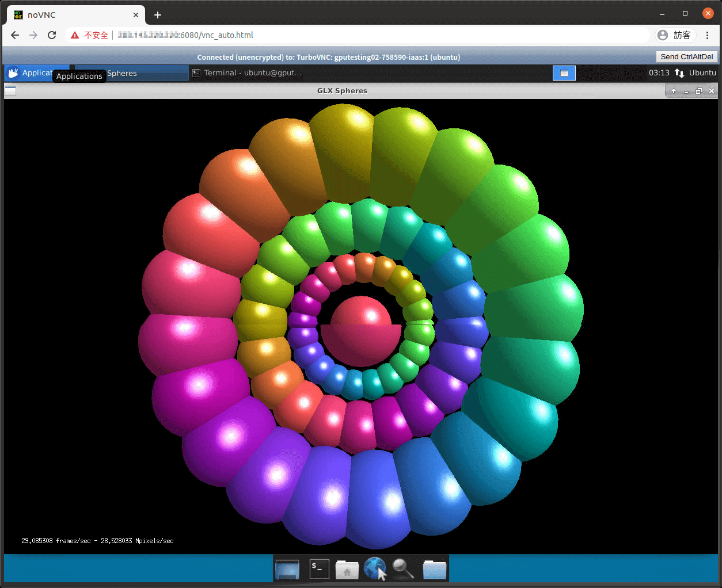Roll up the GLX Spheres window with the shade arrow
This screenshot has height=588, width=722.
coord(673,90)
